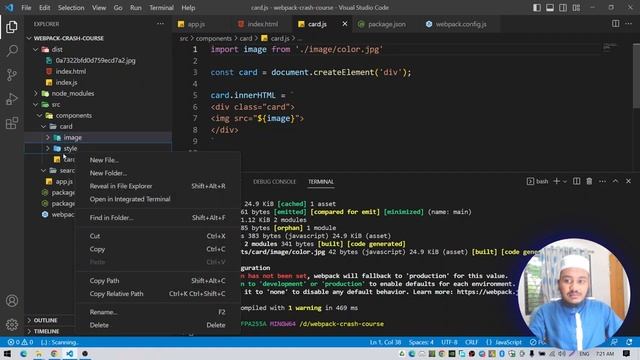
Task: Open the Explorer view in activity bar
Action: [12, 27]
